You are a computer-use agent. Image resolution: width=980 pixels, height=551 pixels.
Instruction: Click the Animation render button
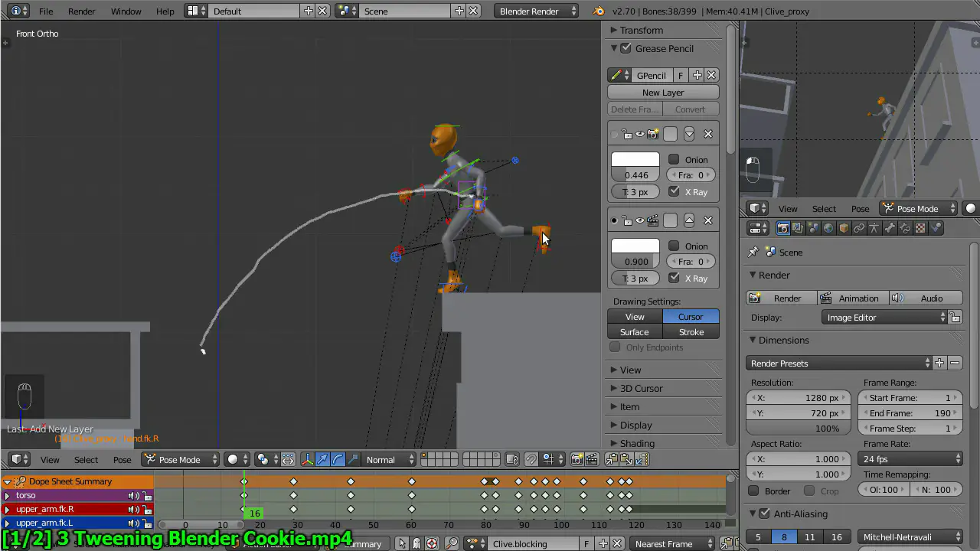point(850,298)
